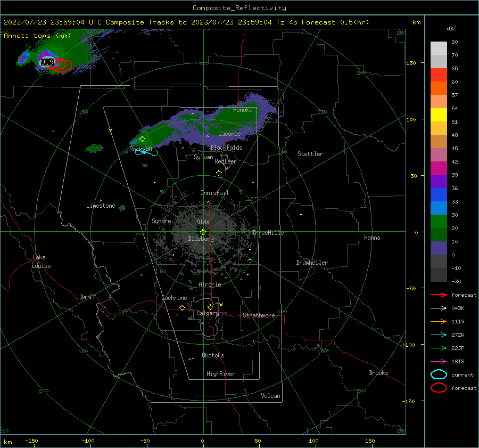479x448 pixels.
Task: Click the Ponoka city label
Action: (x=243, y=110)
